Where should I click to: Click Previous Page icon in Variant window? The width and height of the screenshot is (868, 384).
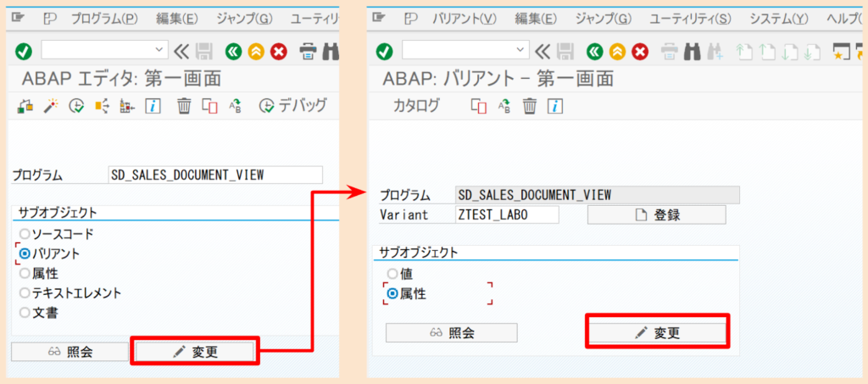[x=766, y=52]
